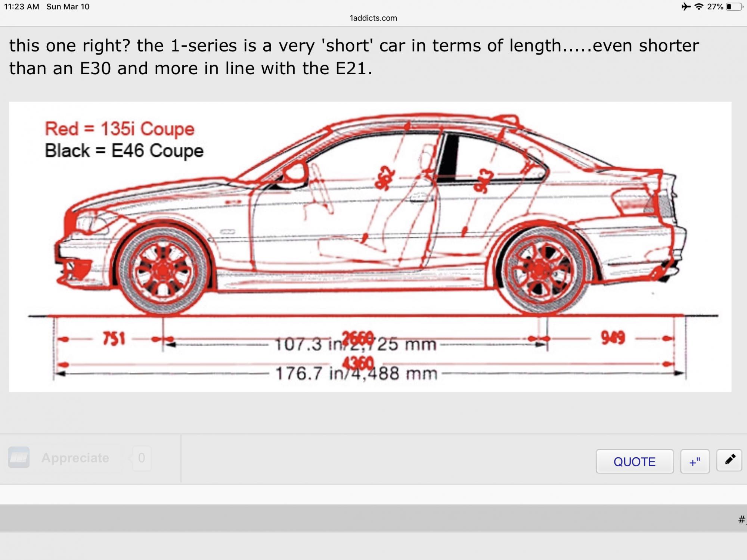Tap the airplane mode status icon
This screenshot has width=747, height=560.
pos(686,7)
